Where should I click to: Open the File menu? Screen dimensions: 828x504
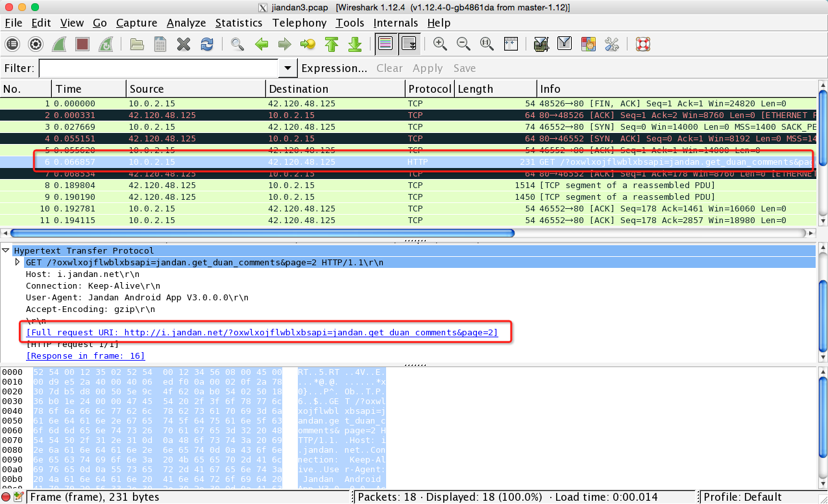[14, 23]
